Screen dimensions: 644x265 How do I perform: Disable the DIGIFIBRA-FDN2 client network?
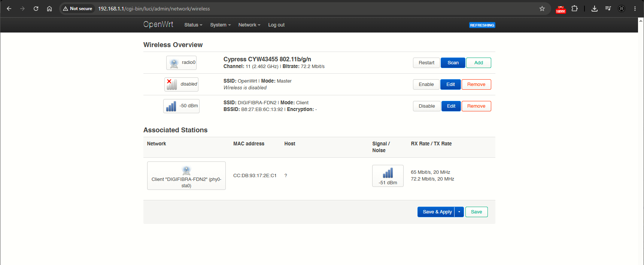click(427, 106)
